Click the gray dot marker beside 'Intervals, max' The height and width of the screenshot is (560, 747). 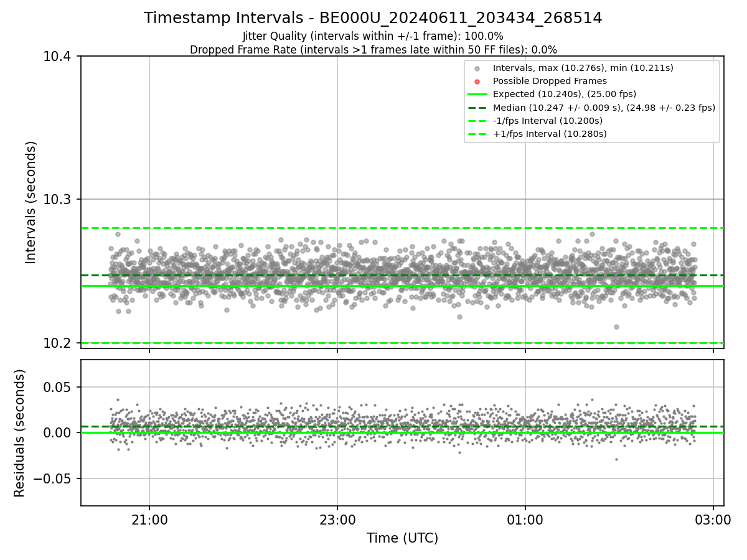pos(477,68)
